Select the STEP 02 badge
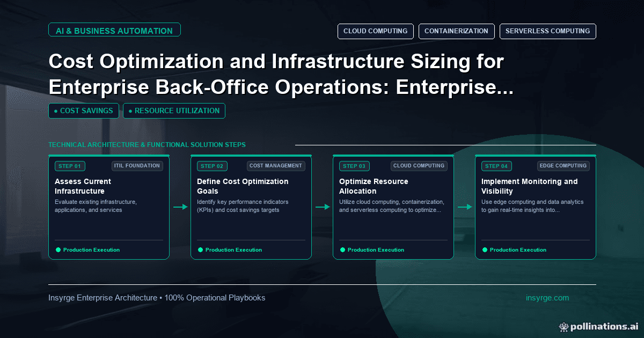The height and width of the screenshot is (338, 644). pos(212,166)
